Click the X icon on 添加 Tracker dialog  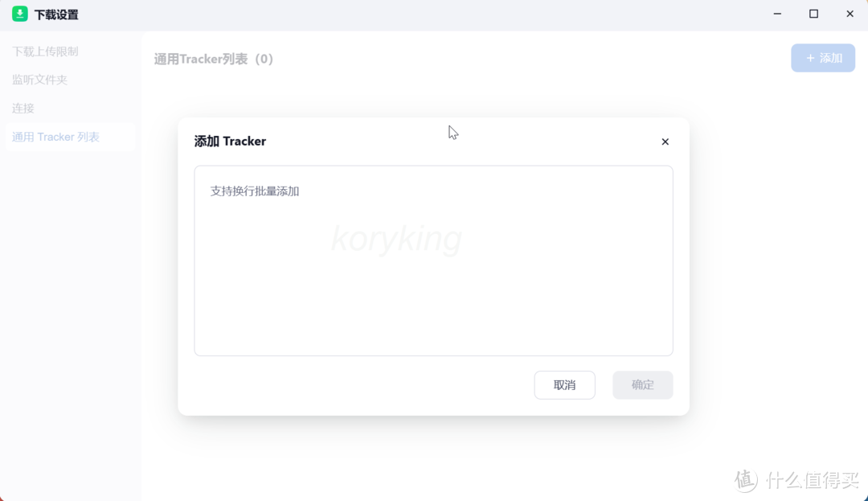pos(665,142)
